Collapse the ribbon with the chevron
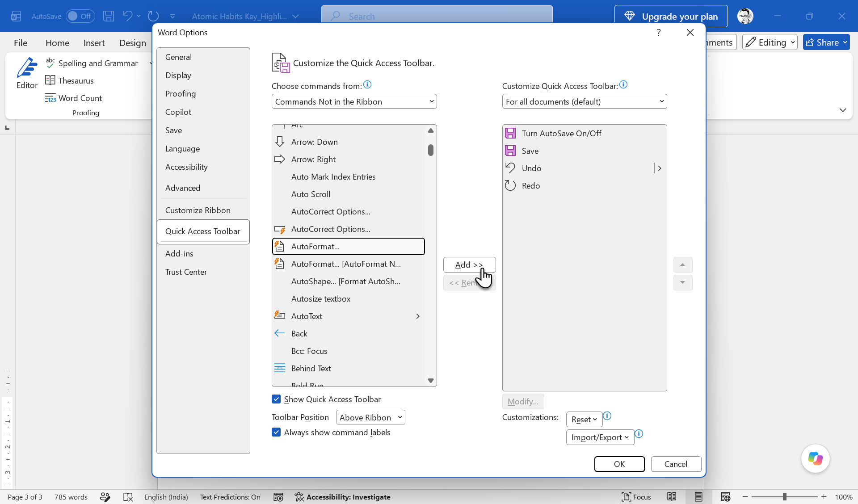The width and height of the screenshot is (858, 504). pyautogui.click(x=843, y=110)
